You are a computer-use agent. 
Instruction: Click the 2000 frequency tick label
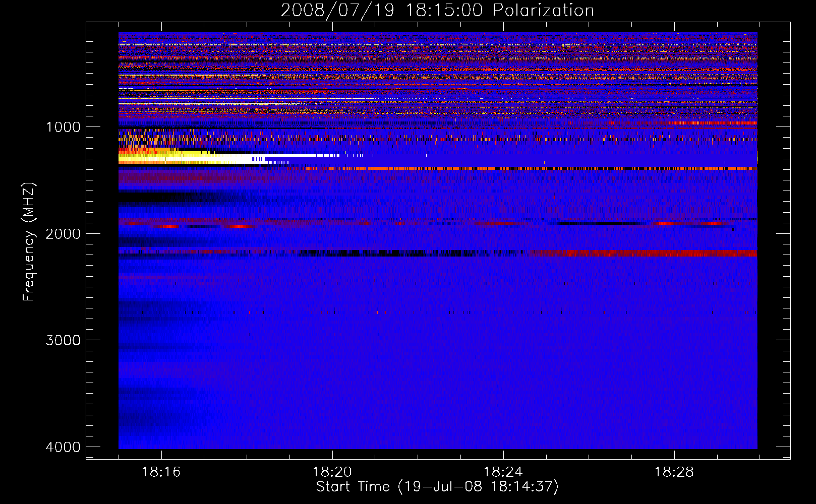(x=63, y=233)
